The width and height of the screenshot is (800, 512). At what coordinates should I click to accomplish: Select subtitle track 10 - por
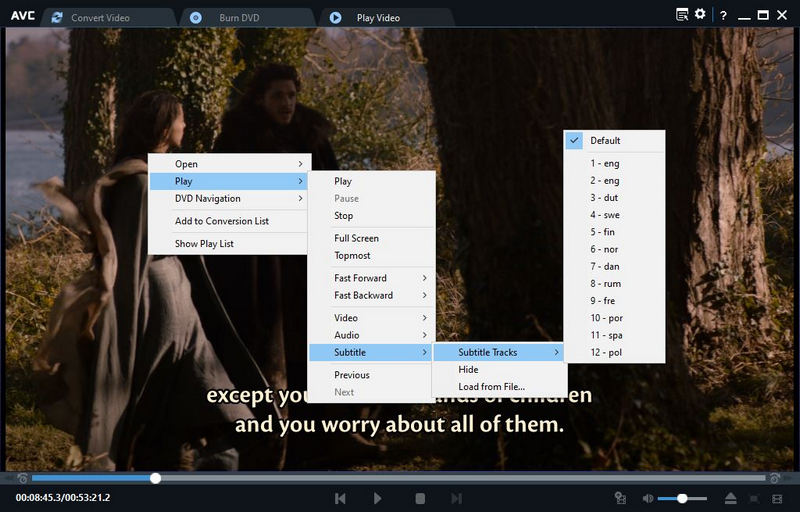click(615, 318)
